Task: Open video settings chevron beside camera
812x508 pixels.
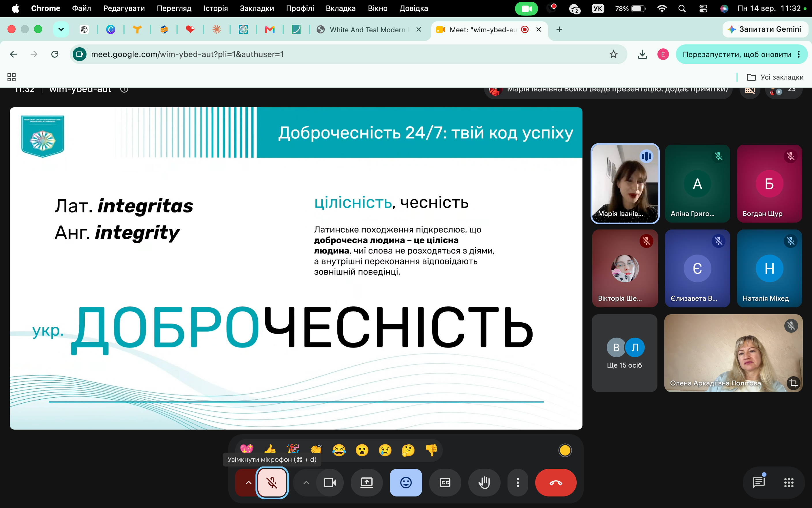Action: [x=306, y=482]
